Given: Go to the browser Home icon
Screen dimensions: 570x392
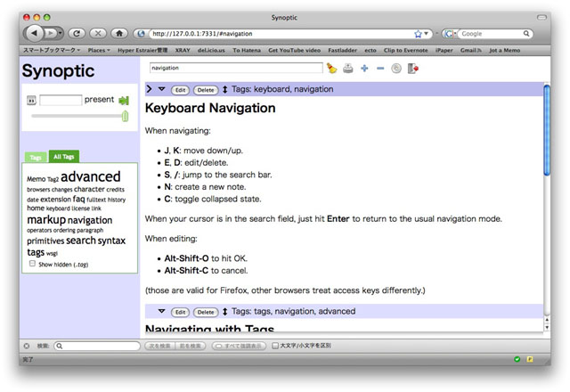Looking at the screenshot, I should tap(119, 34).
